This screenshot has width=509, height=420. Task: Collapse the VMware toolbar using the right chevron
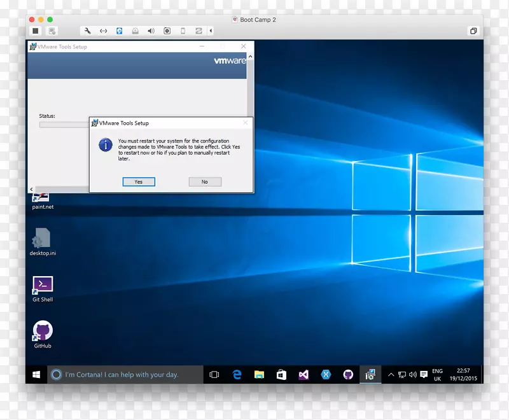click(211, 31)
